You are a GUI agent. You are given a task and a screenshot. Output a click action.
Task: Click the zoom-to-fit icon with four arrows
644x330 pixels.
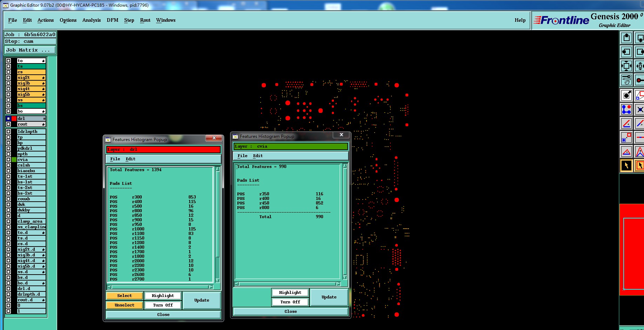(x=626, y=66)
